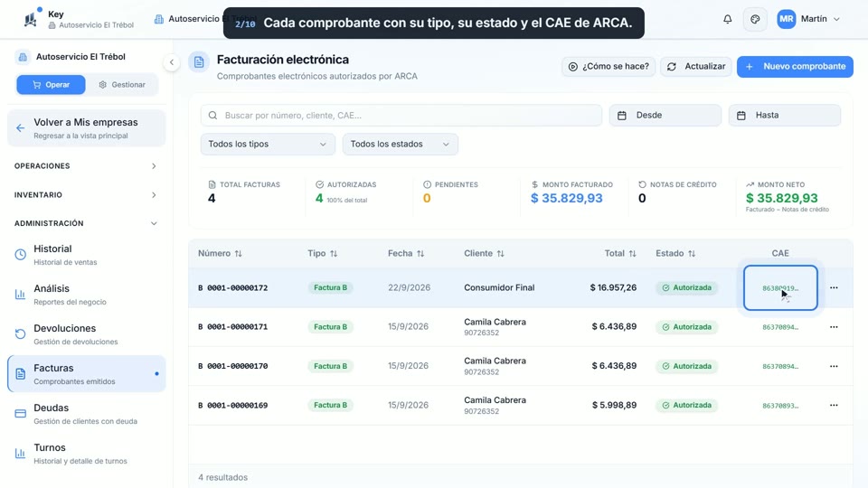Open the notifications bell

pyautogui.click(x=727, y=19)
